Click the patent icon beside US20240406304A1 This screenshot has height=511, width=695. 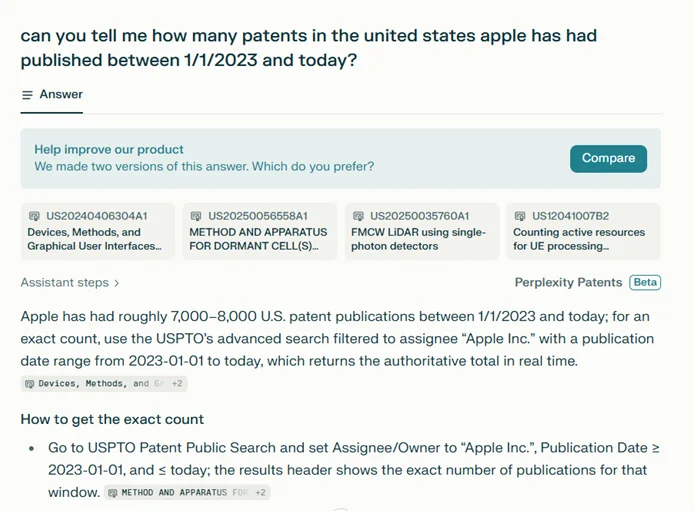click(x=35, y=216)
